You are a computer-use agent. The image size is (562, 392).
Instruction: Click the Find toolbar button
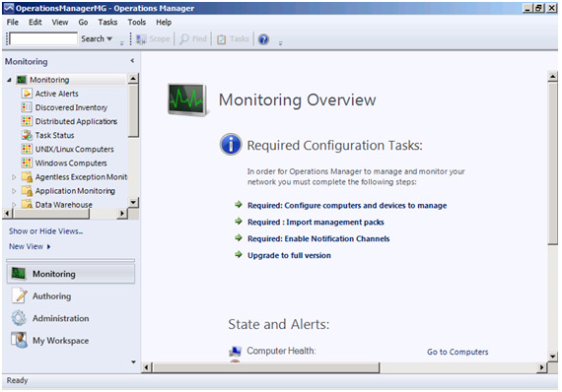click(193, 39)
